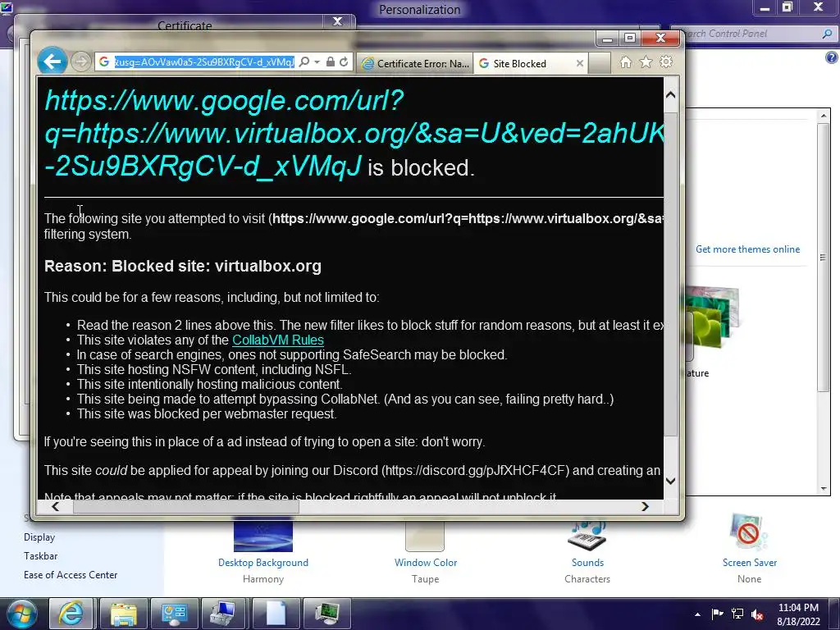Select the green Nature theme thumbnail
This screenshot has width=840, height=630.
711,319
